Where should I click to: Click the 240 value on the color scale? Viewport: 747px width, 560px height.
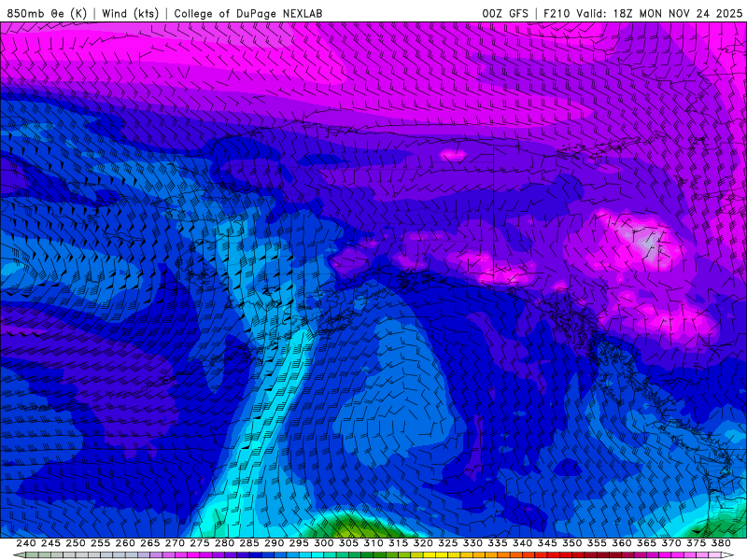[x=26, y=543]
